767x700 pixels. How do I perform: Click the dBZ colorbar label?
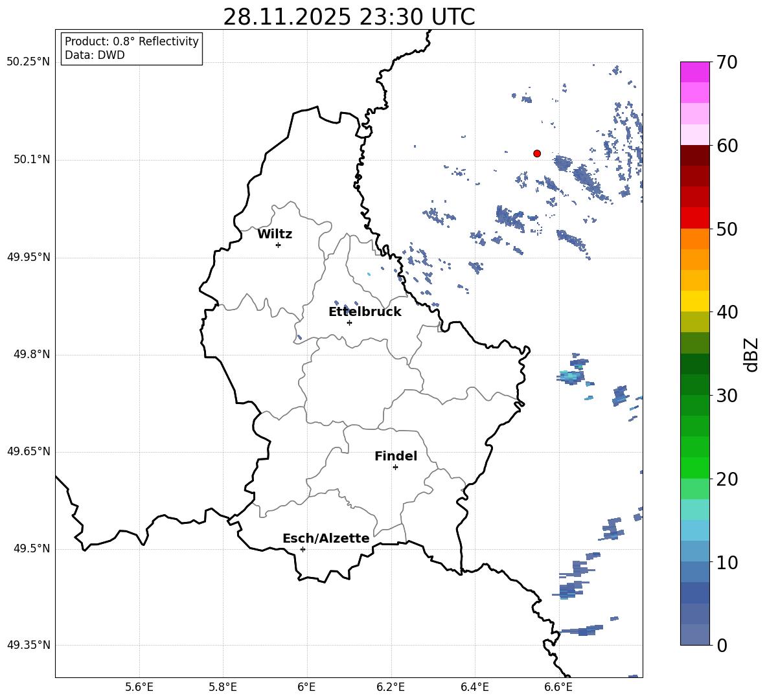pos(752,354)
